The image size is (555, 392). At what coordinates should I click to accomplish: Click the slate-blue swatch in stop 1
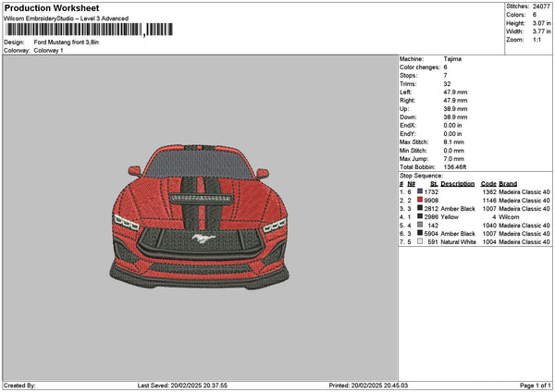420,191
